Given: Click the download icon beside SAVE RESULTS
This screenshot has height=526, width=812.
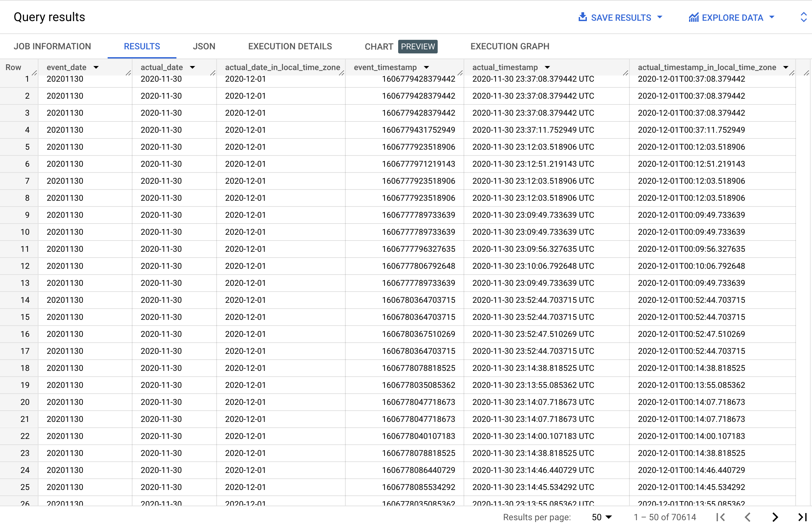Looking at the screenshot, I should point(583,17).
